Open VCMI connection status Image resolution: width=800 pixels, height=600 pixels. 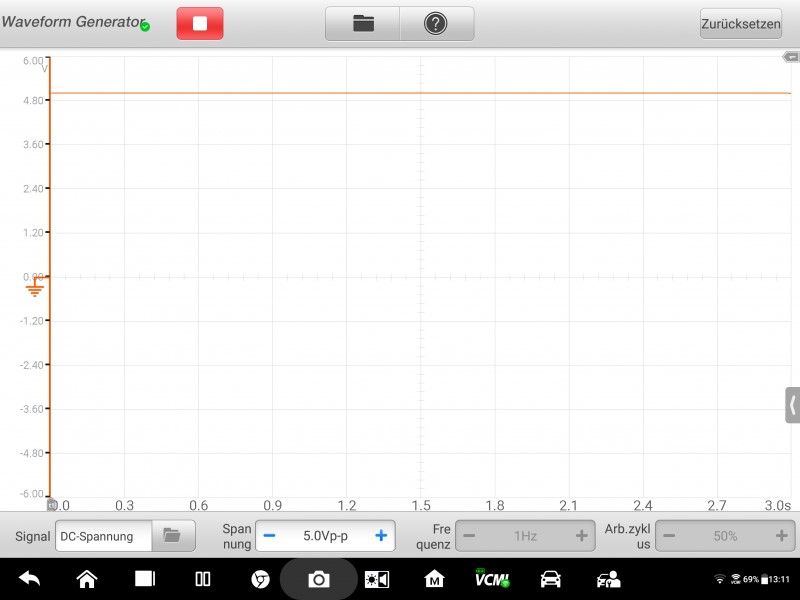(492, 578)
